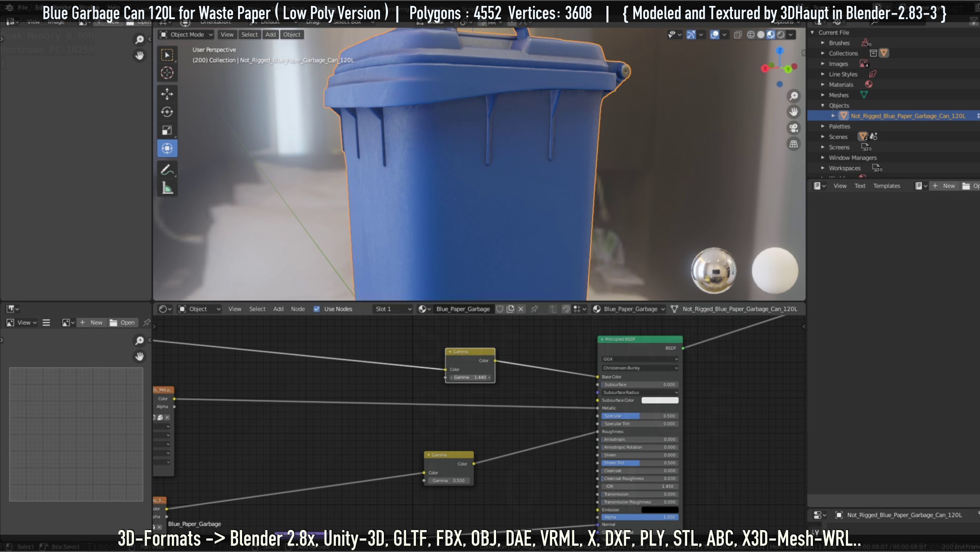
Task: Open the Object Mode dropdown
Action: 186,35
